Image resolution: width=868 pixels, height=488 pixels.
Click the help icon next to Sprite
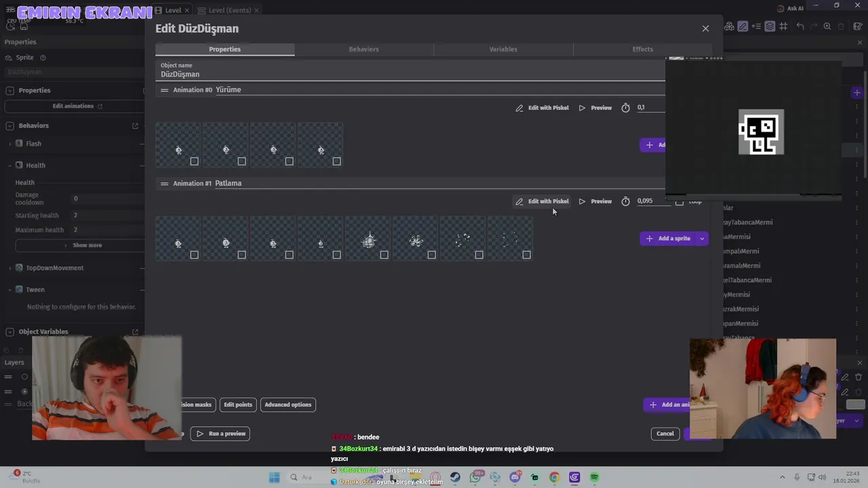[43, 58]
